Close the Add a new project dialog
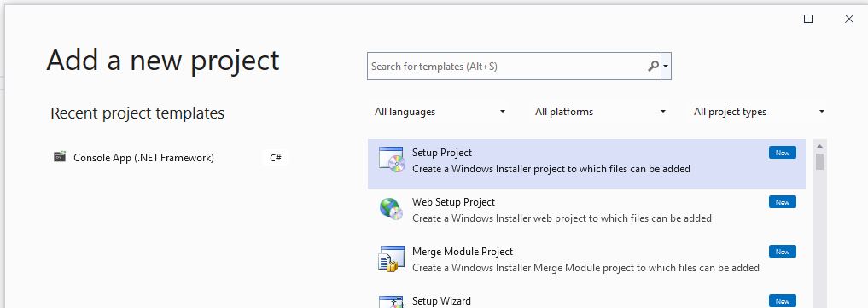The width and height of the screenshot is (868, 308). pos(849,19)
